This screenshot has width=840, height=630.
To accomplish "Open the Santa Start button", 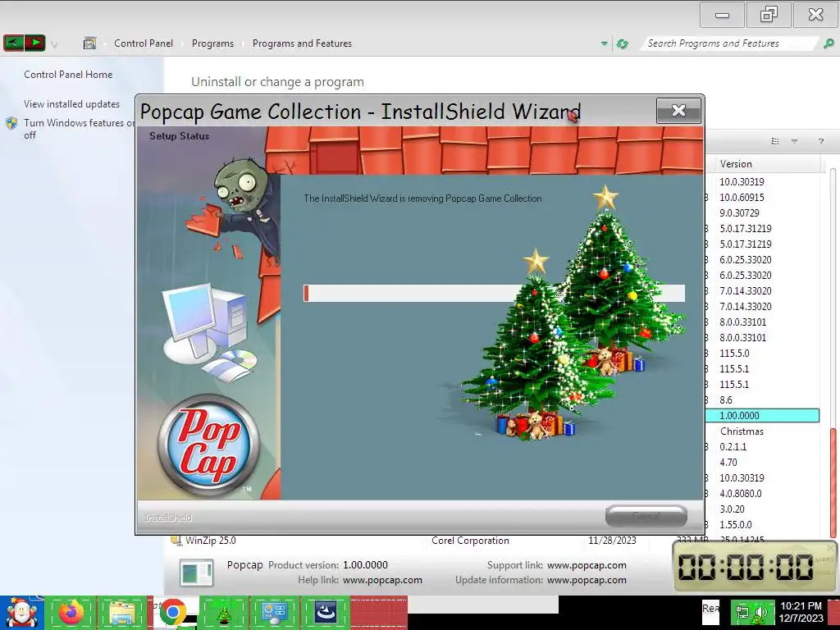I will coord(21,613).
